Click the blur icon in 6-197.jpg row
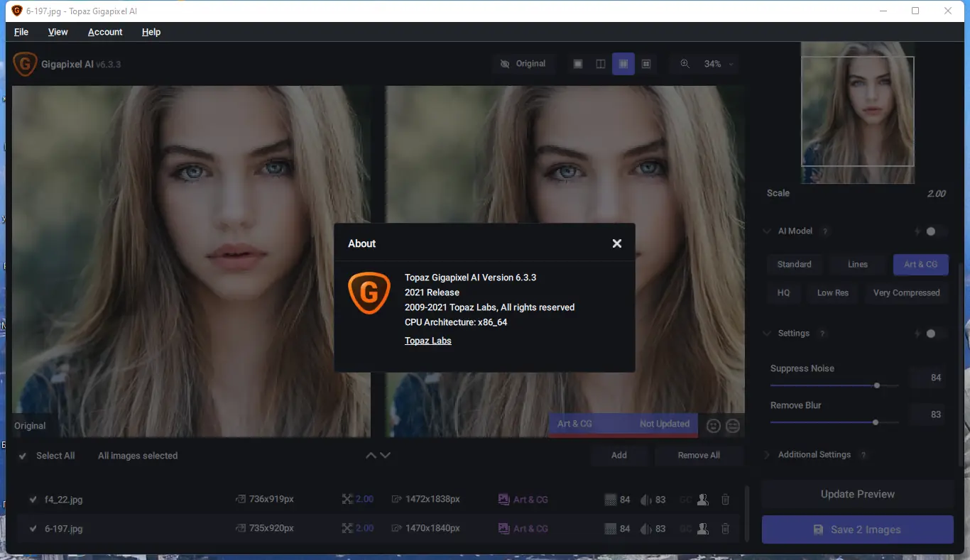This screenshot has width=970, height=560. 646,529
